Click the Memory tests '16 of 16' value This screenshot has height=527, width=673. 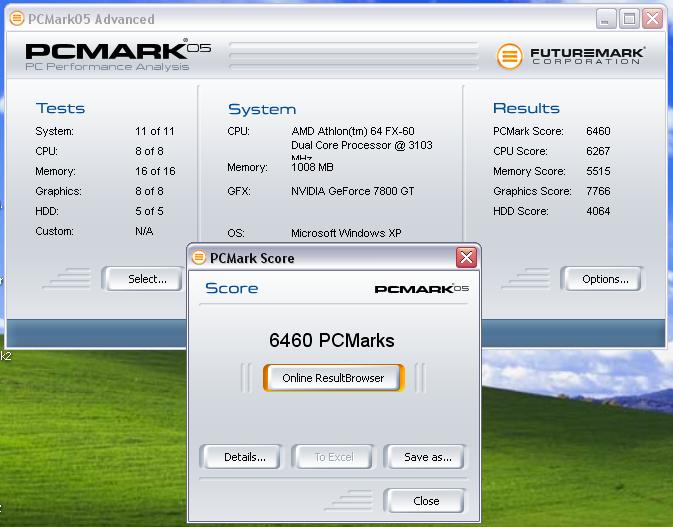[155, 171]
